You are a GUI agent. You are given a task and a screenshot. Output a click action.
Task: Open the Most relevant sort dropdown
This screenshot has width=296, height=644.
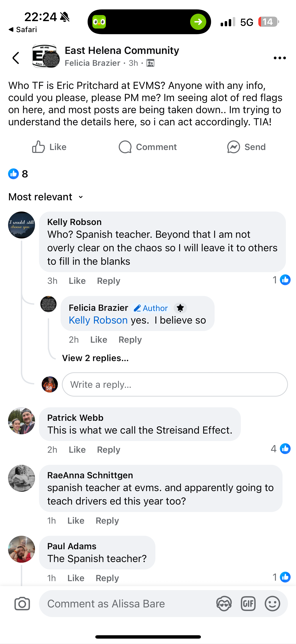(46, 197)
